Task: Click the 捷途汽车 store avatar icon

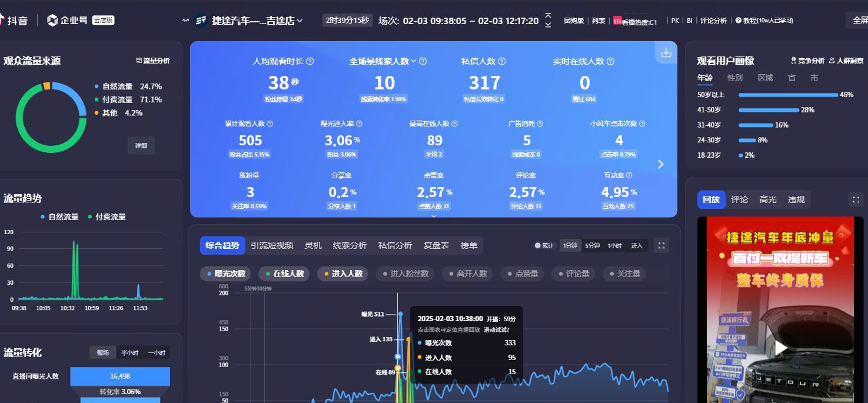Action: [x=201, y=21]
